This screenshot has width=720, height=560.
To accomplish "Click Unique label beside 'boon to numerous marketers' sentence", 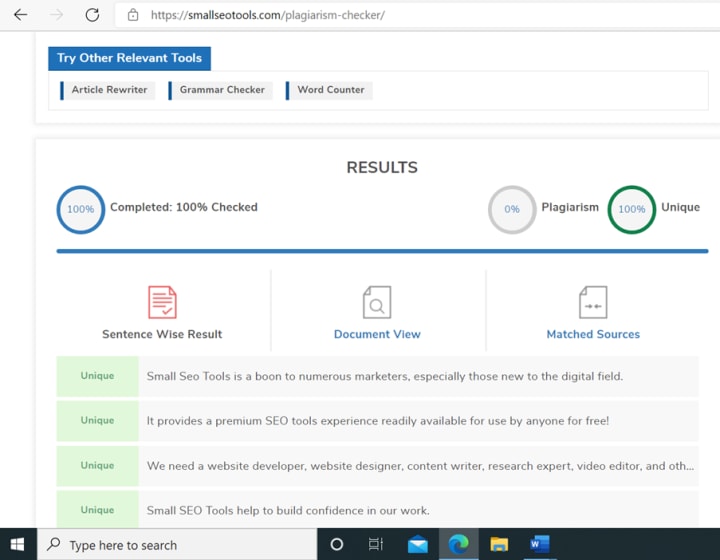I will (97, 376).
